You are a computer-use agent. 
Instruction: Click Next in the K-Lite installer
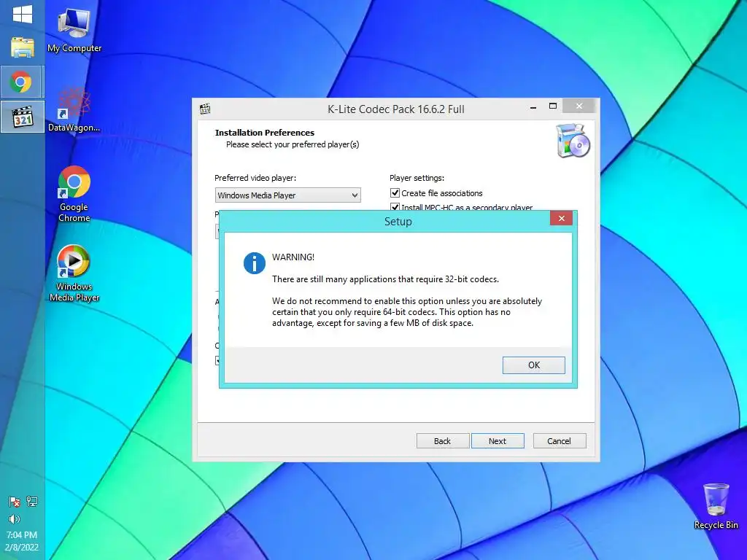click(498, 441)
